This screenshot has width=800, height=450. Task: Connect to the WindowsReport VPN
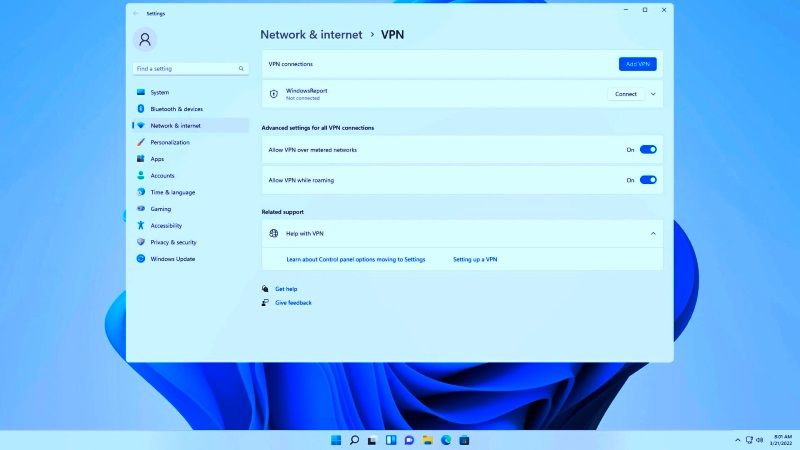click(x=626, y=94)
